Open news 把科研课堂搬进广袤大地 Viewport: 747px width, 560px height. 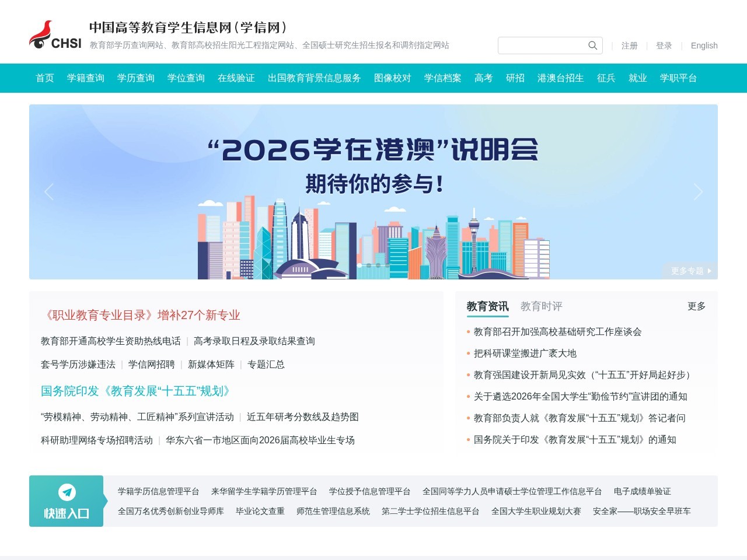point(525,353)
